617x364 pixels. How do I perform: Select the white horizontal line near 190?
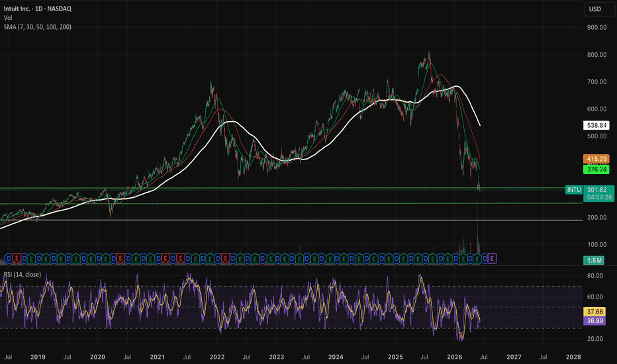pos(291,220)
